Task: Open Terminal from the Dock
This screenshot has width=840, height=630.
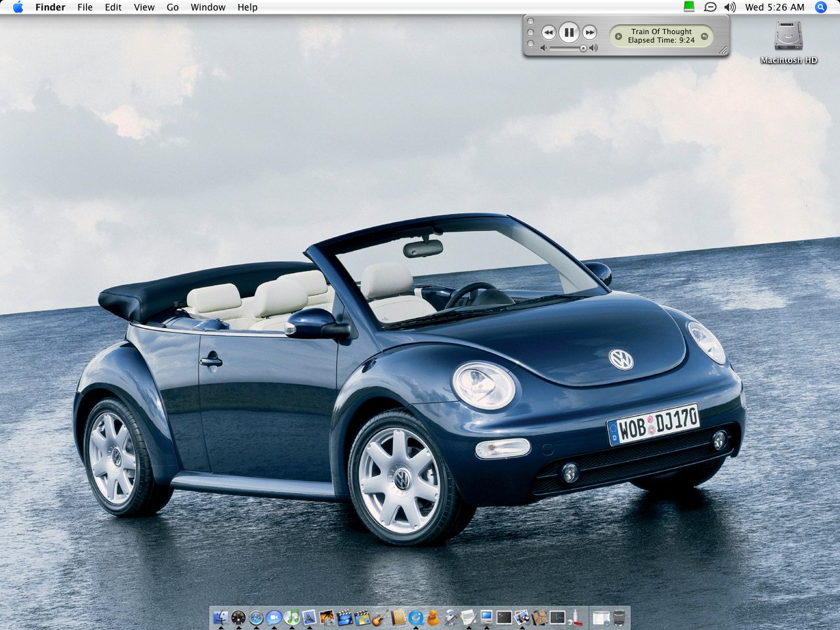Action: (504, 618)
